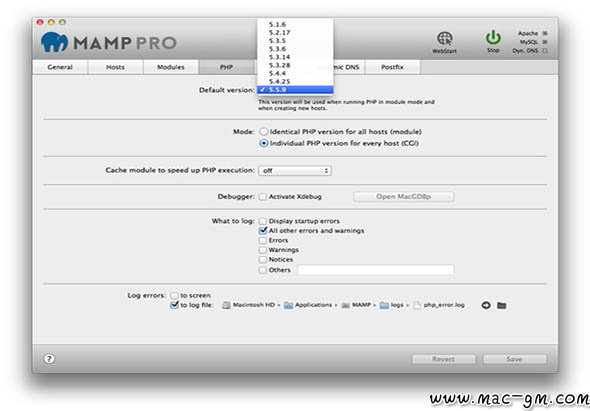The image size is (590, 411).
Task: Choose PHP version 5.3.28 from list
Action: [x=295, y=65]
